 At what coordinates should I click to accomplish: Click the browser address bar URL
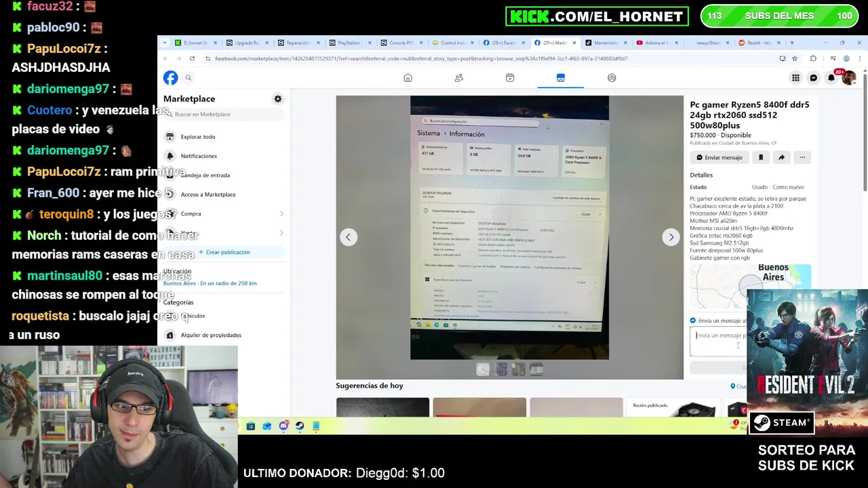(x=420, y=58)
